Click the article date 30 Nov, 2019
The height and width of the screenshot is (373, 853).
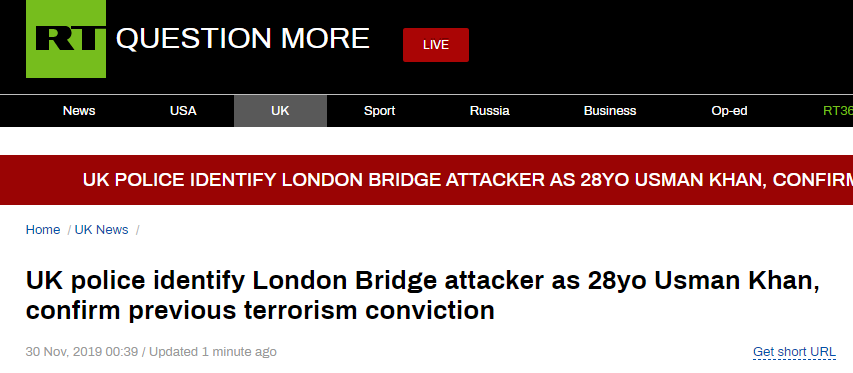click(x=82, y=352)
